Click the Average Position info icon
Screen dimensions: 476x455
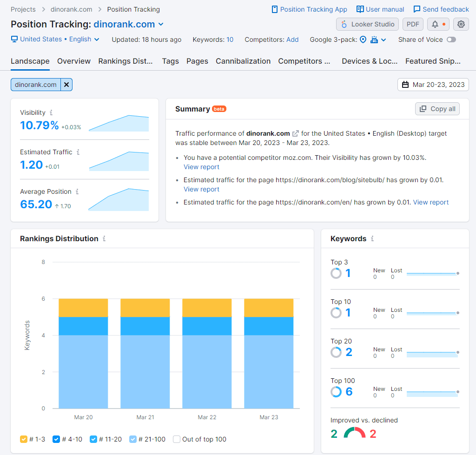pyautogui.click(x=77, y=191)
